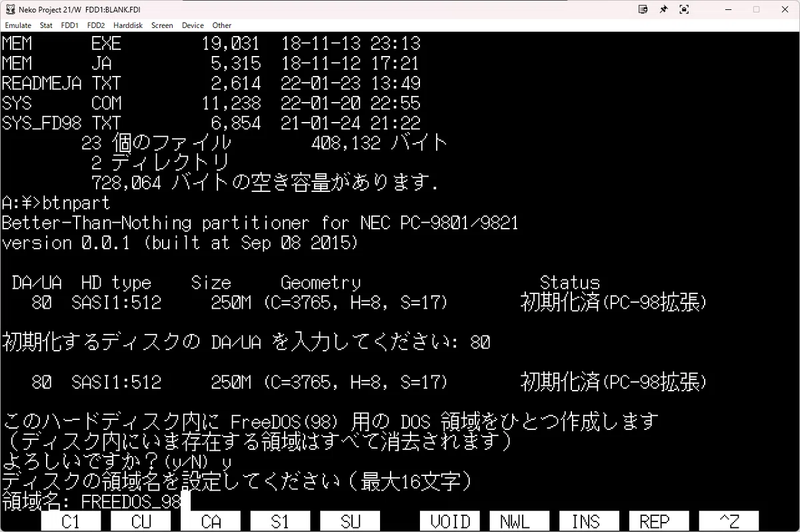
Task: Open the Stat menu
Action: (x=46, y=25)
